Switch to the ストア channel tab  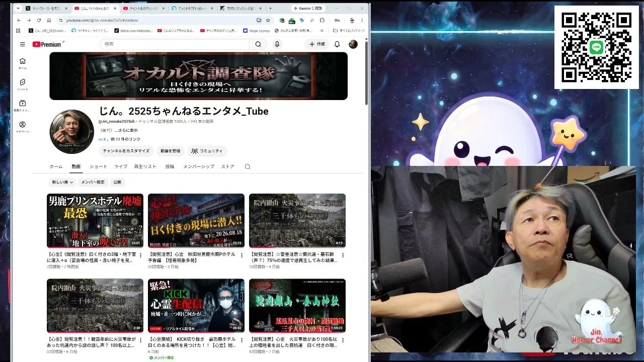(x=228, y=166)
